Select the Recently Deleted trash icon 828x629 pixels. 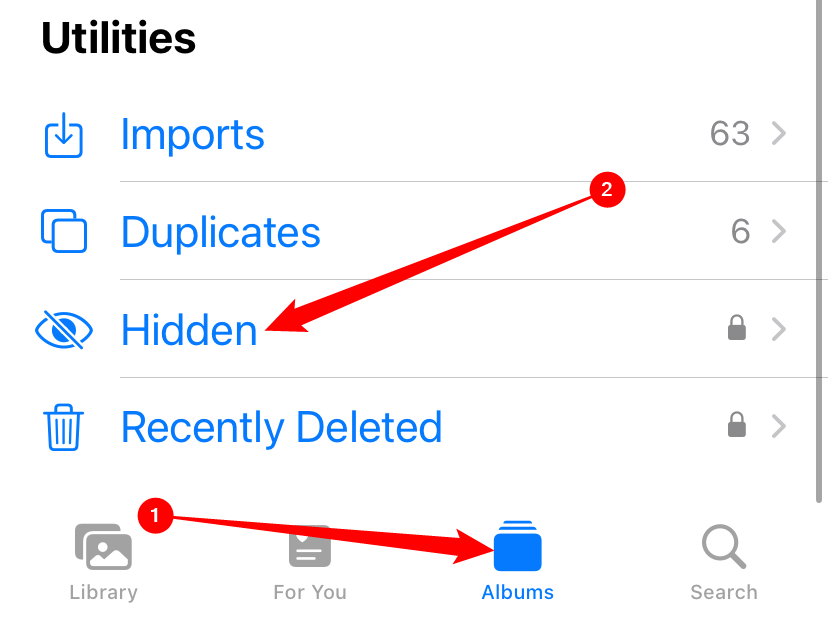coord(63,427)
